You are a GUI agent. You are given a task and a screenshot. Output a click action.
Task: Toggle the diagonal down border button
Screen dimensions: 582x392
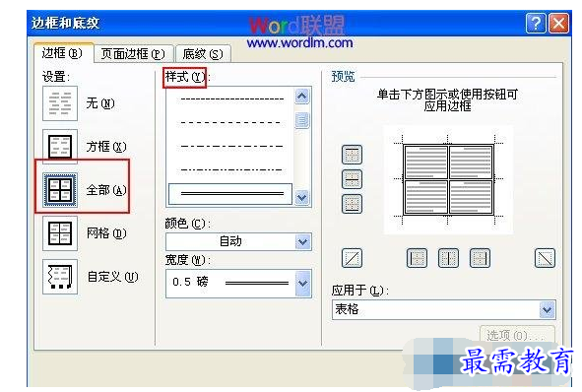[x=545, y=258]
